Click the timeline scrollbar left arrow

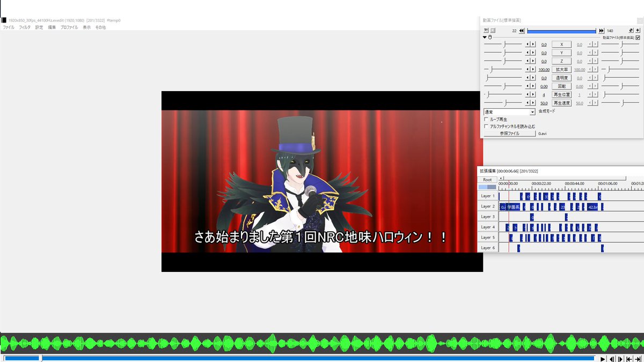pyautogui.click(x=501, y=178)
